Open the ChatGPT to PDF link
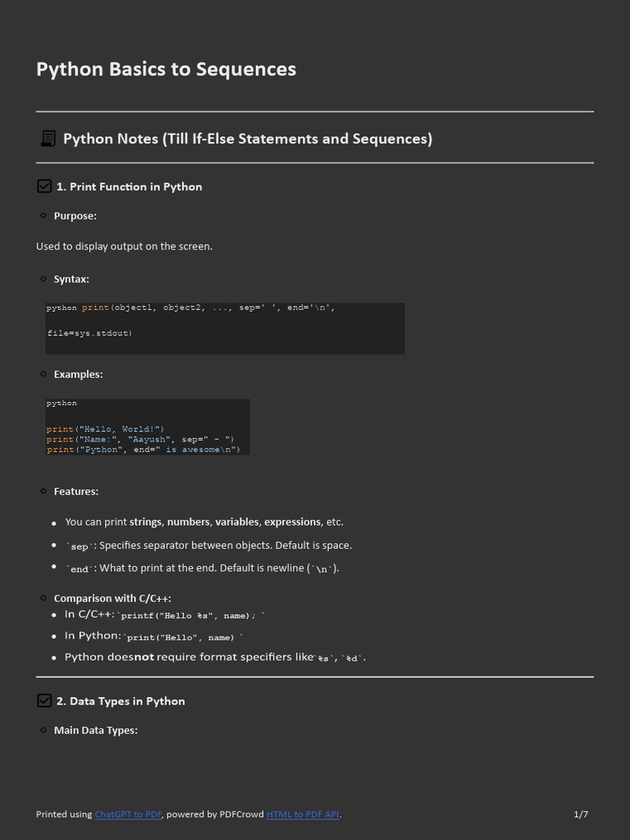The image size is (630, 840). point(129,815)
